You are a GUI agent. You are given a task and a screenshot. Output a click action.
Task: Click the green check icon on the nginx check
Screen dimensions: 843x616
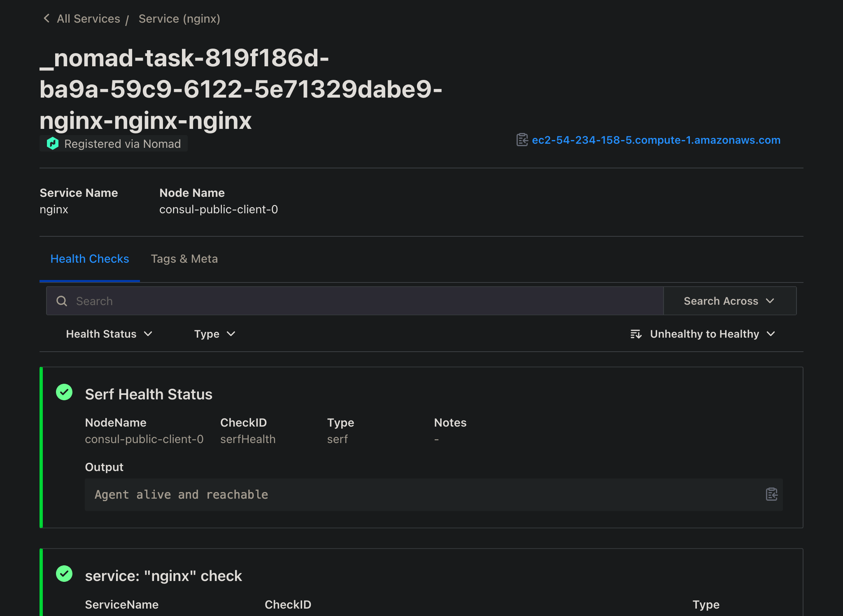64,573
